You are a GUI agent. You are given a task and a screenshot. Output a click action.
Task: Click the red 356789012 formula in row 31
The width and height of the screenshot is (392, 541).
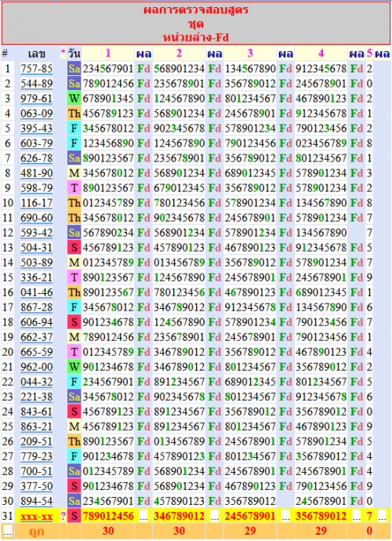[321, 516]
